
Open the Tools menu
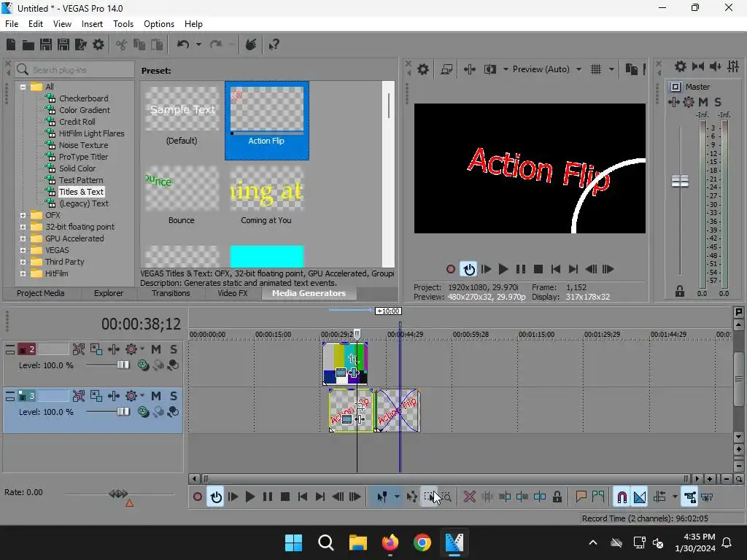123,24
